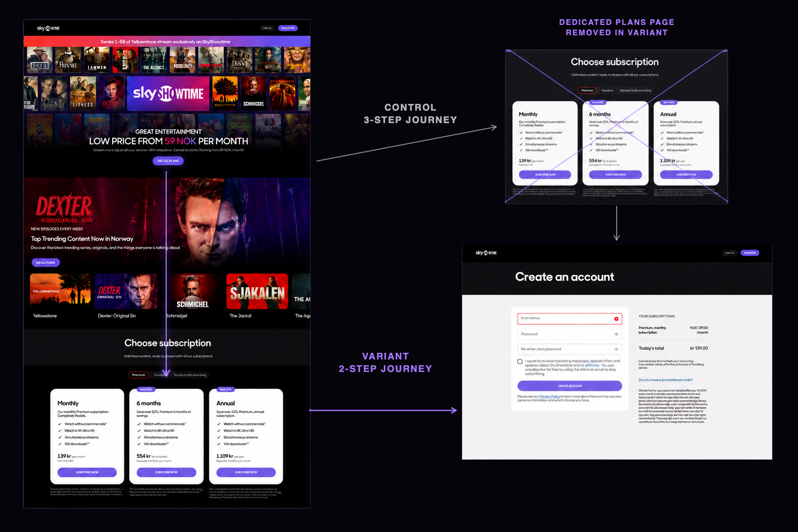Select 'Standard with advertising' tab on landing page
The height and width of the screenshot is (532, 798).
tap(190, 375)
